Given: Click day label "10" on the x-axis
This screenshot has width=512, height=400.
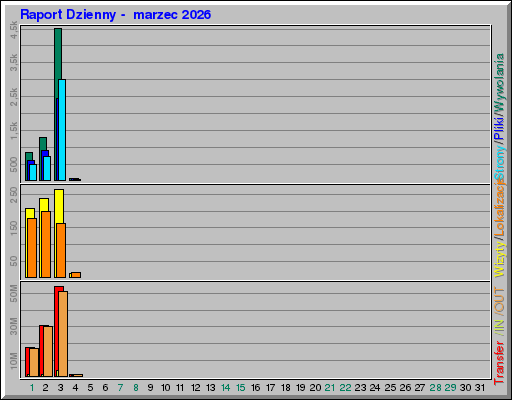Looking at the screenshot, I should [x=166, y=388].
